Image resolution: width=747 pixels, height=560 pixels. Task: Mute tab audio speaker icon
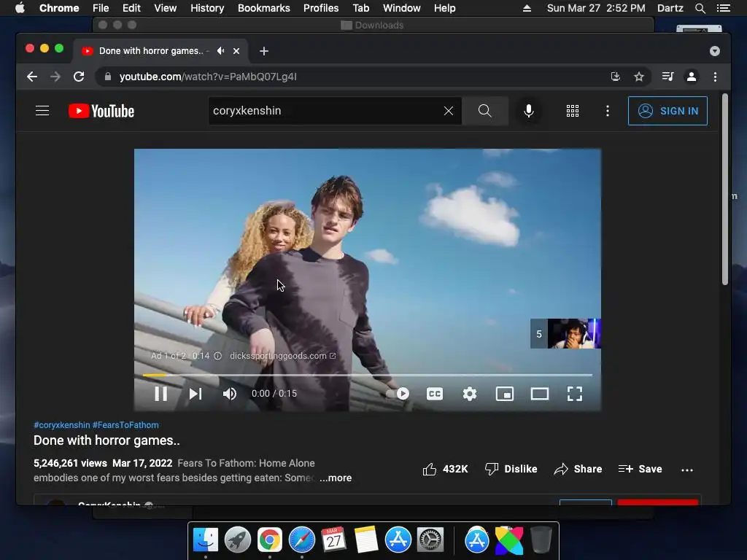[220, 50]
